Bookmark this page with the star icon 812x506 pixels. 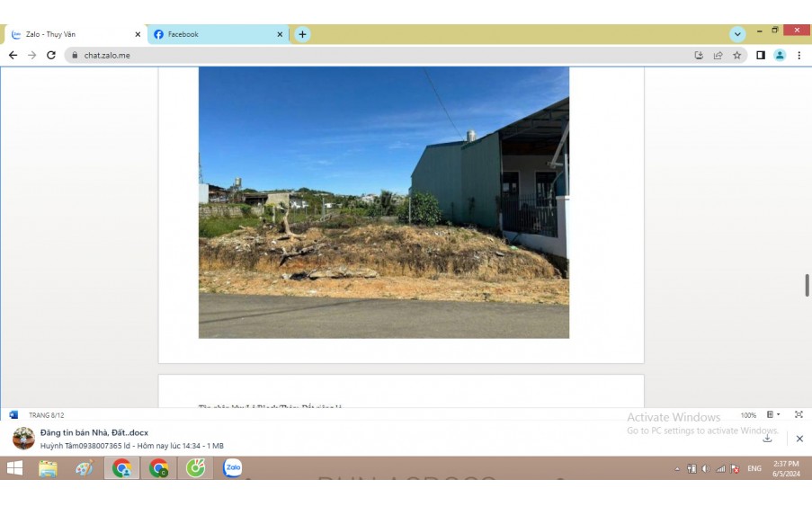[737, 55]
